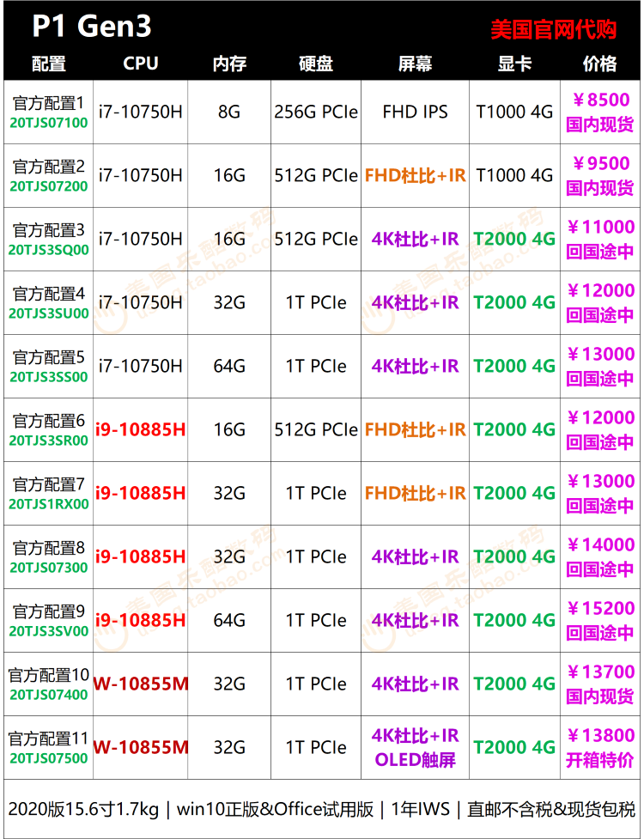Click the P1 Gen3 title
644x839 pixels.
92,26
